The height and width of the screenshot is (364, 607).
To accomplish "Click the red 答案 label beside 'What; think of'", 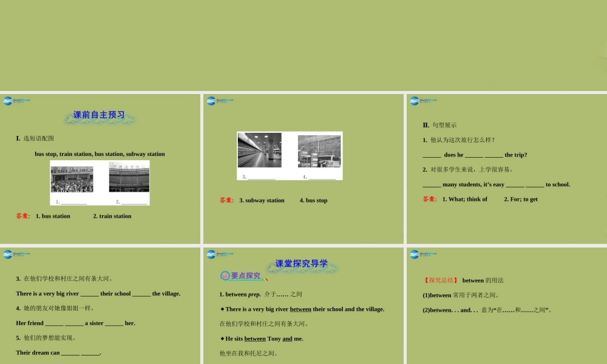I will pyautogui.click(x=430, y=199).
